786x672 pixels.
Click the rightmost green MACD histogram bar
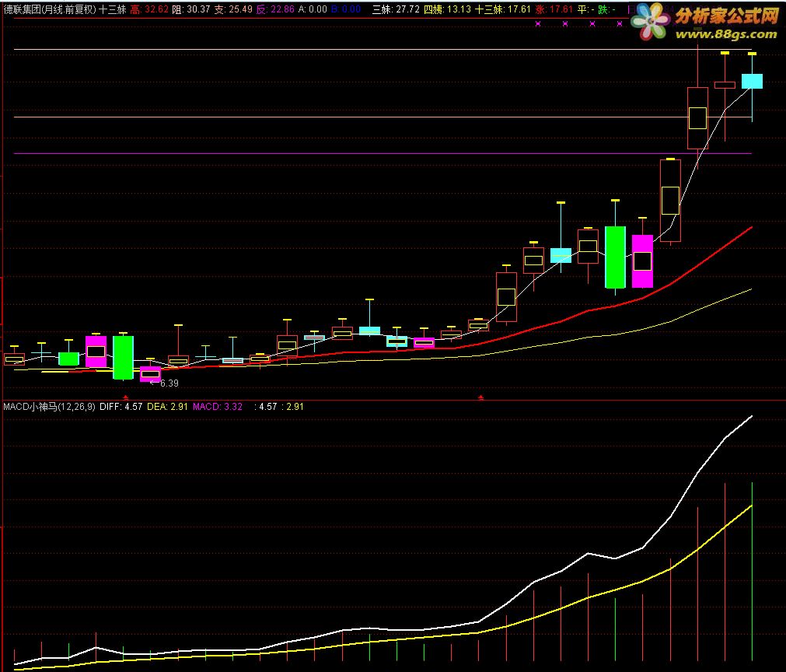coord(752,571)
